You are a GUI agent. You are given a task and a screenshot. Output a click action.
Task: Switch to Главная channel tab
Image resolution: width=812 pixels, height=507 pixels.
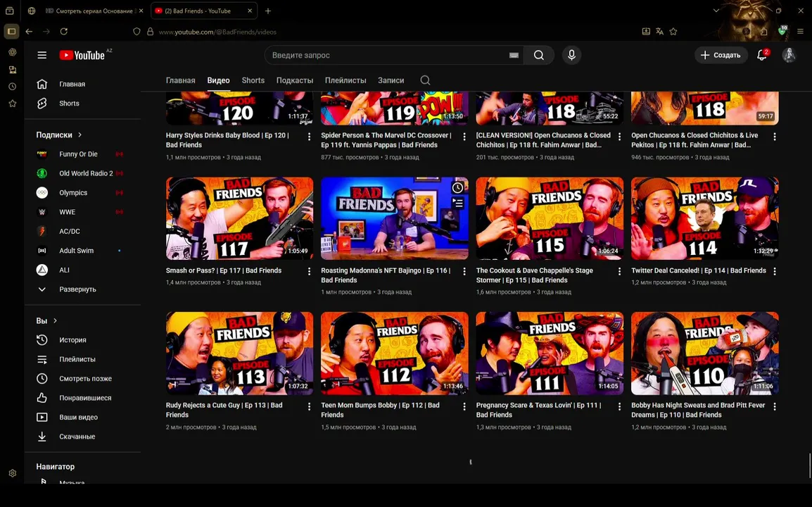(180, 80)
